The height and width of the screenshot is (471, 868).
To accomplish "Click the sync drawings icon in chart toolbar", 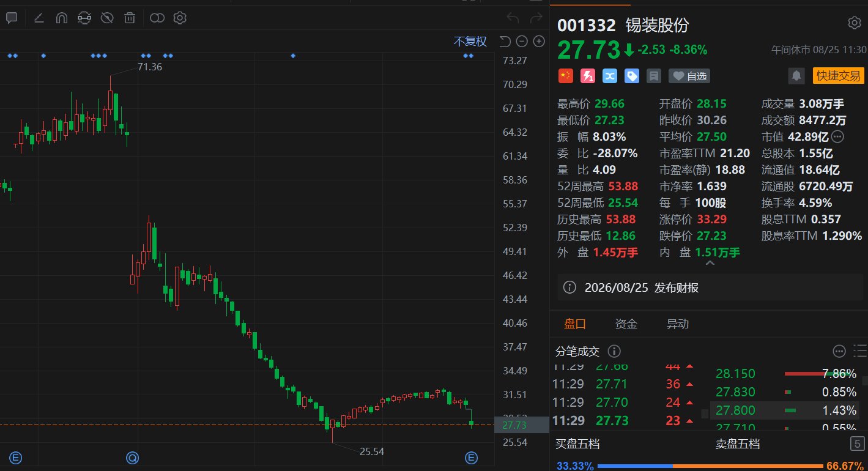I will coord(84,18).
